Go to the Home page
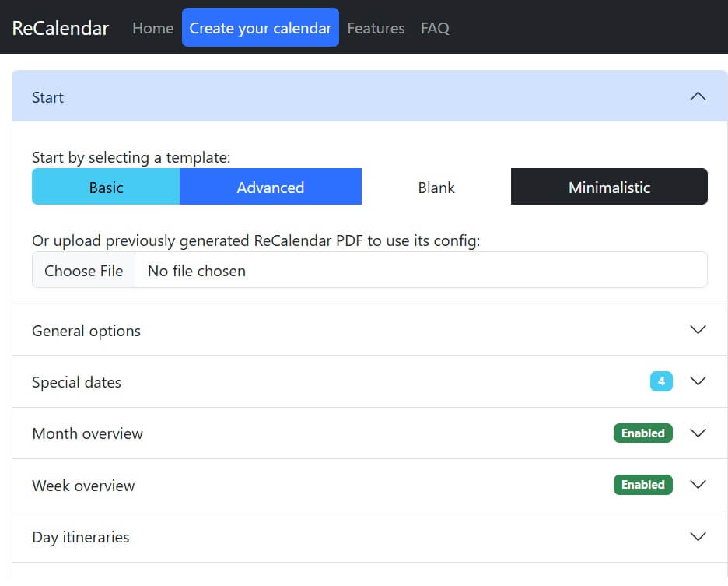This screenshot has width=728, height=586. pyautogui.click(x=152, y=28)
